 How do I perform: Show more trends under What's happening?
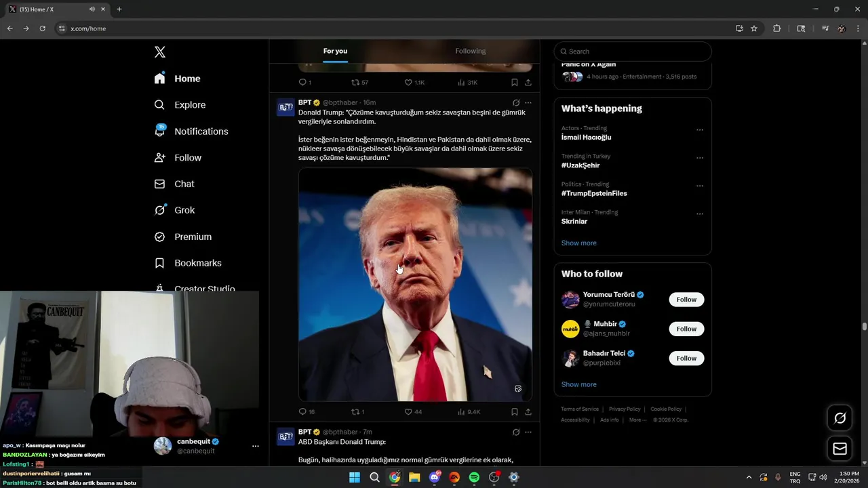point(579,243)
